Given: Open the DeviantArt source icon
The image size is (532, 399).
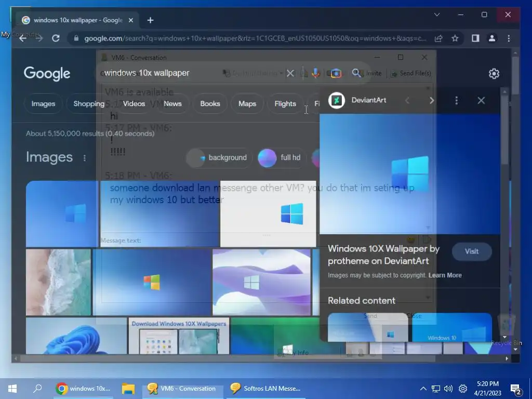Looking at the screenshot, I should pyautogui.click(x=337, y=100).
